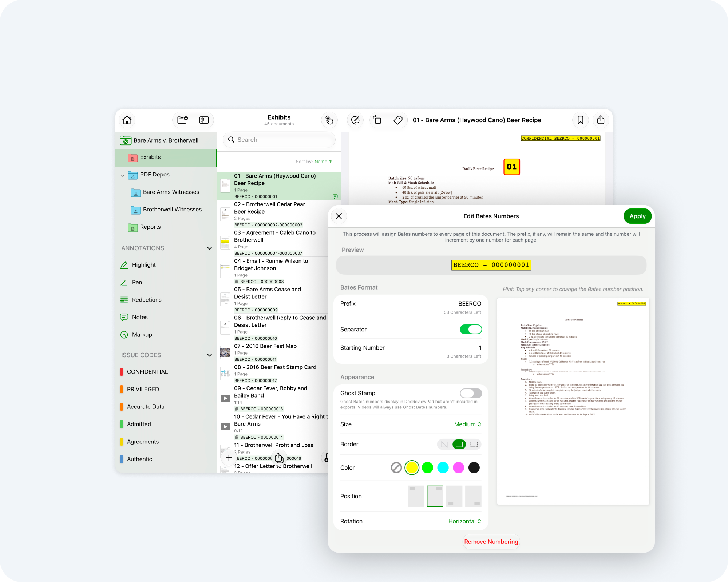Open the Rotation Horizontal dropdown
The width and height of the screenshot is (728, 582).
(465, 521)
